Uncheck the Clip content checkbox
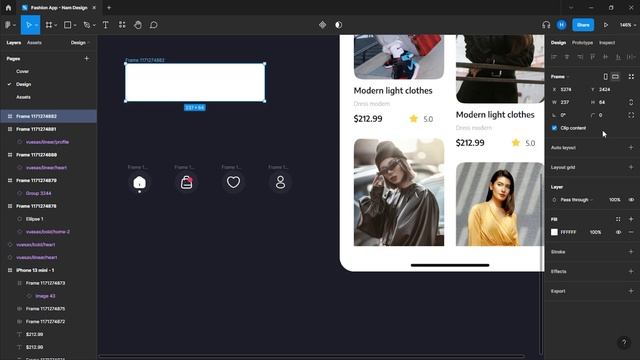The image size is (640, 360). (x=554, y=128)
